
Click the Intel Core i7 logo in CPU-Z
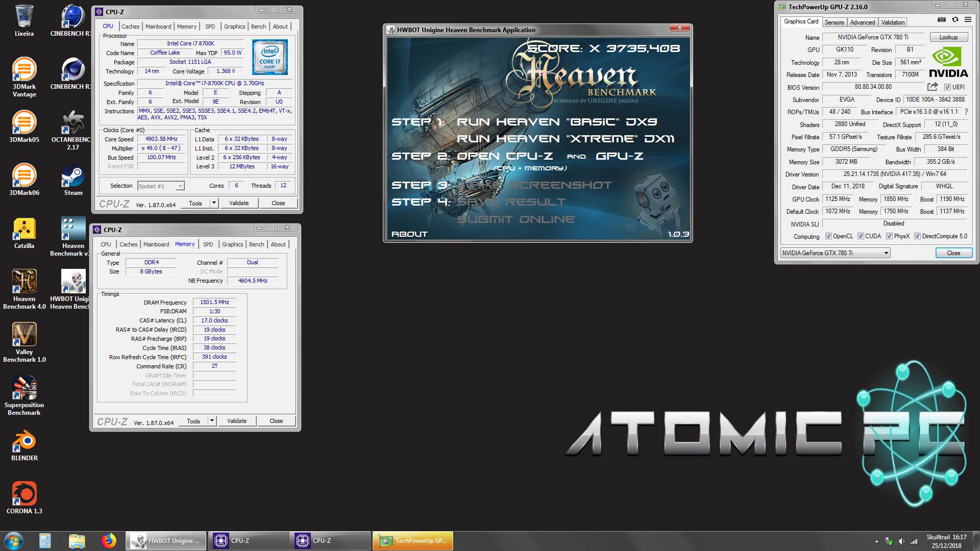click(x=269, y=58)
